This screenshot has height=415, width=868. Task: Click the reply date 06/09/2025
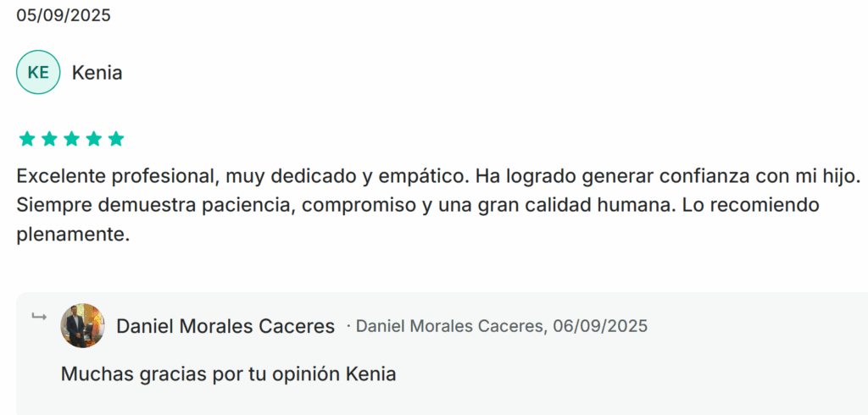pyautogui.click(x=600, y=326)
